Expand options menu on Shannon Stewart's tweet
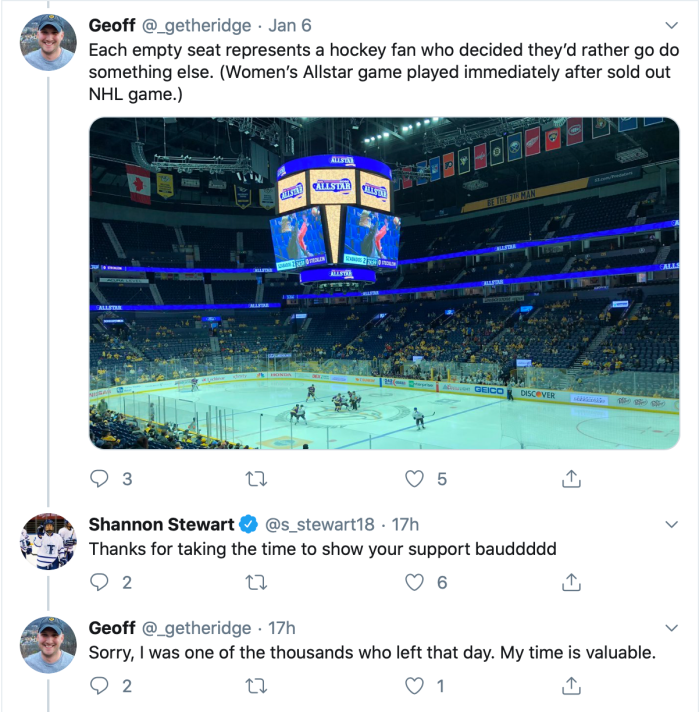Screen dimensions: 699x712 pyautogui.click(x=671, y=524)
